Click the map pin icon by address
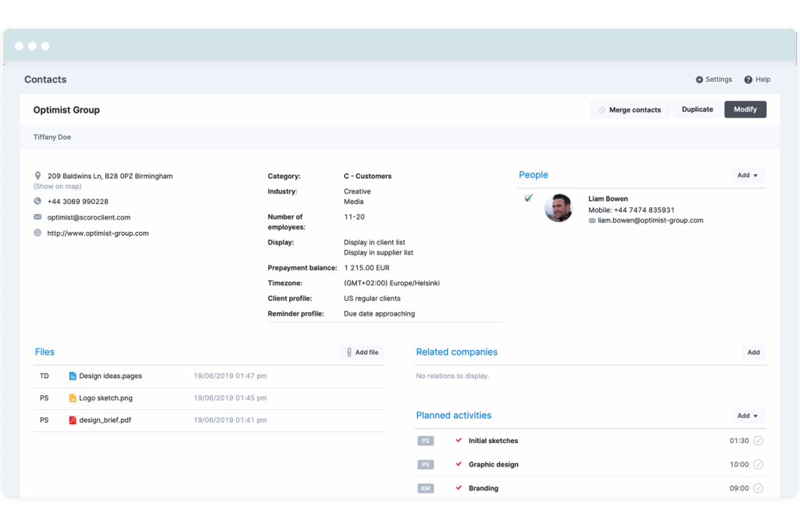This screenshot has width=800, height=532. coord(37,176)
